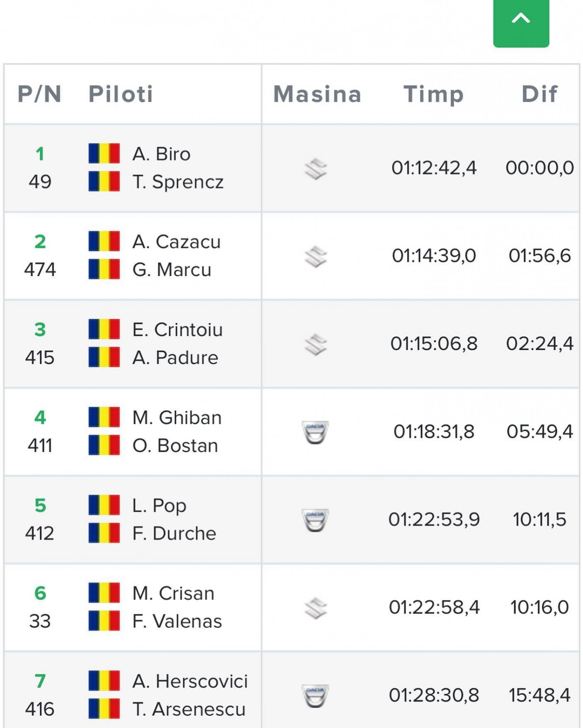Click Dacia logo in M. Ghiban row

(315, 432)
